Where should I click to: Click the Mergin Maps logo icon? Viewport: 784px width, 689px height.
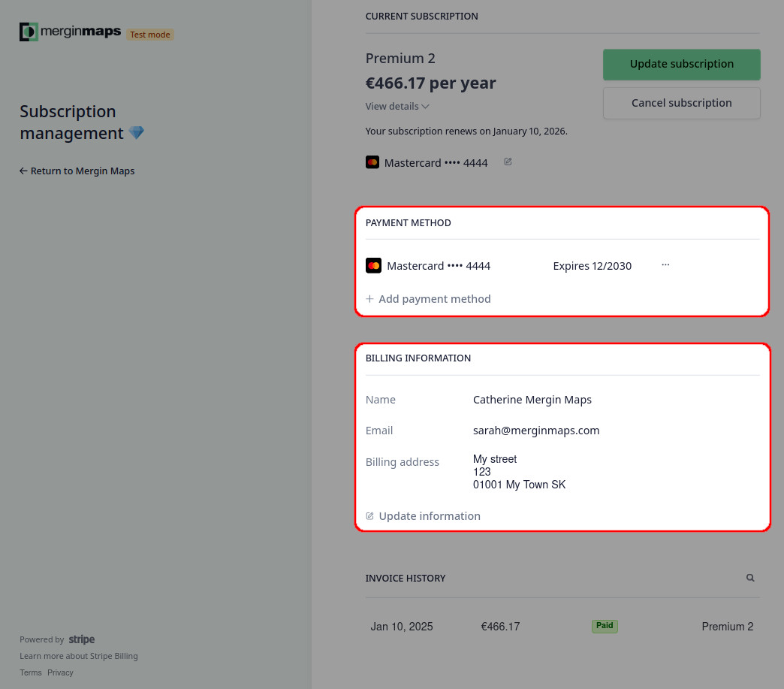pos(29,32)
